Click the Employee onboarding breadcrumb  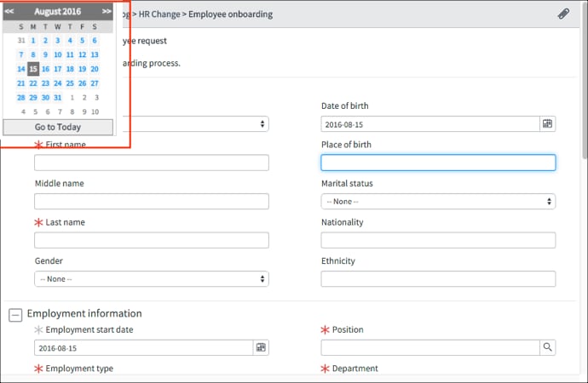click(231, 14)
